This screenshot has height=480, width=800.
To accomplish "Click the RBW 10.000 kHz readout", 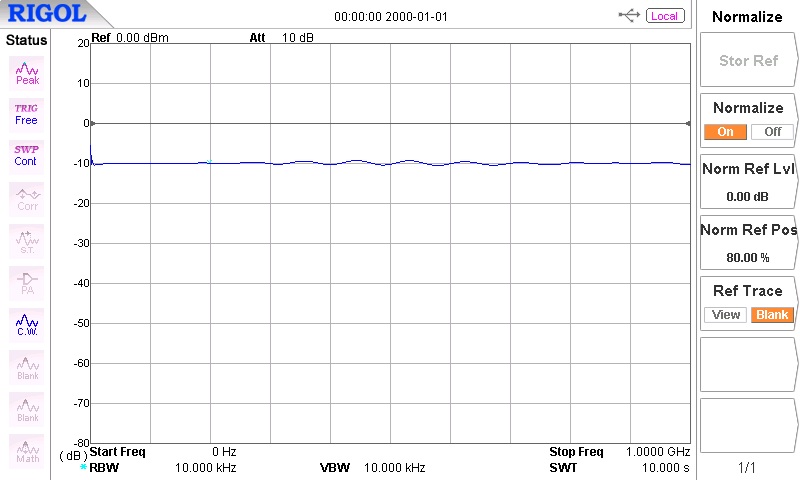I will [205, 468].
